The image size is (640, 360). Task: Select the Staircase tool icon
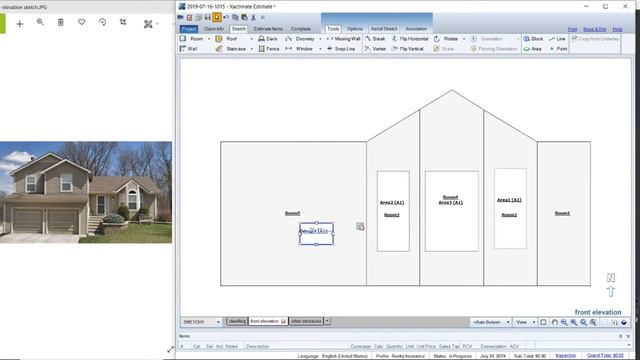coord(219,49)
